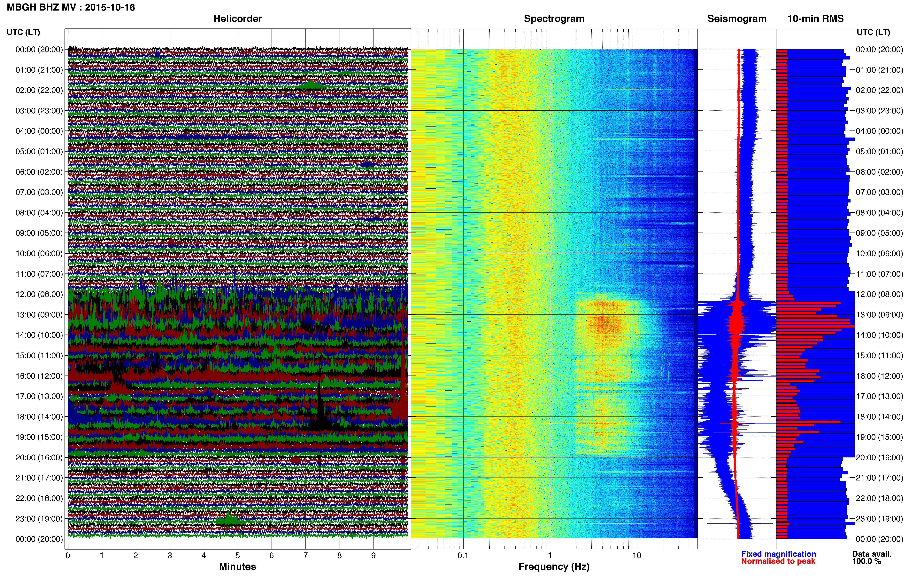Image resolution: width=924 pixels, height=578 pixels.
Task: Click left time label '01:00 (21:00)'
Action: pyautogui.click(x=39, y=70)
